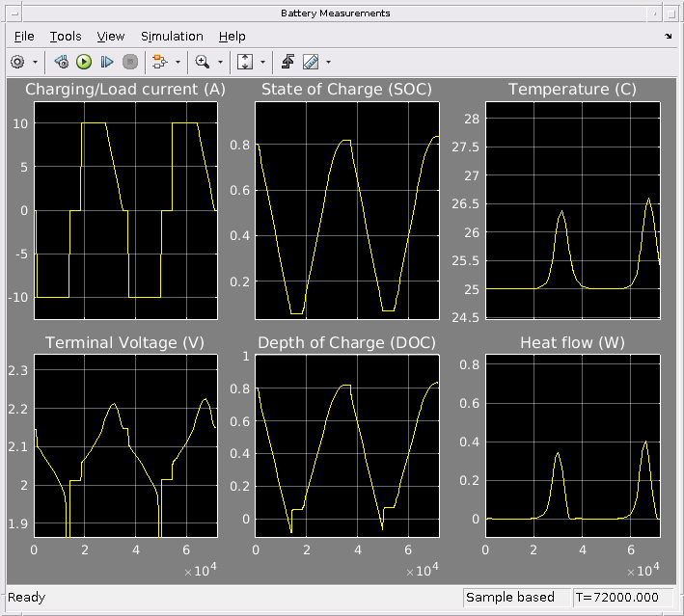Open the dropdown beside Highlight Block icon
This screenshot has width=684, height=616.
pyautogui.click(x=178, y=62)
